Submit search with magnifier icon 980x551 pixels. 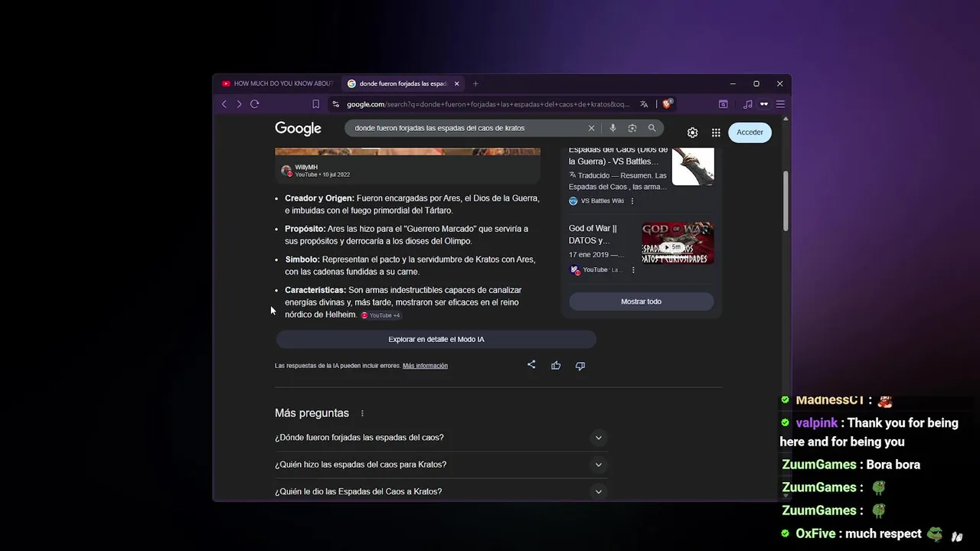coord(652,128)
